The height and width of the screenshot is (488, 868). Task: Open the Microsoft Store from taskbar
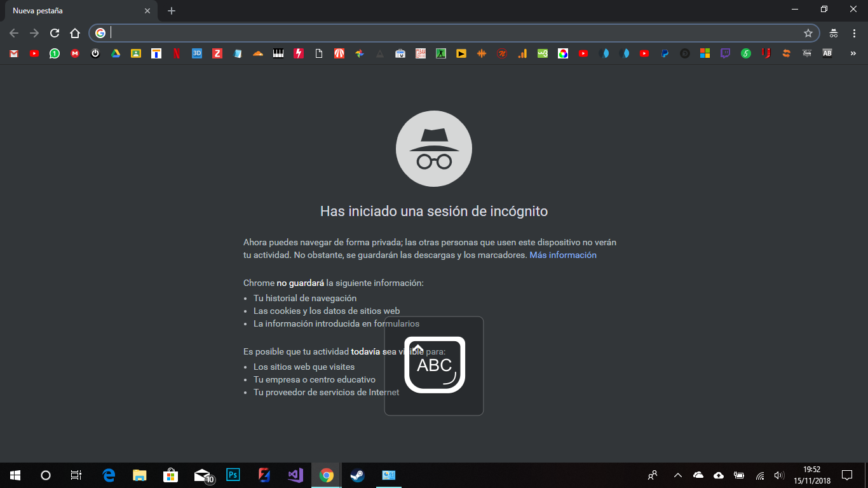(170, 475)
